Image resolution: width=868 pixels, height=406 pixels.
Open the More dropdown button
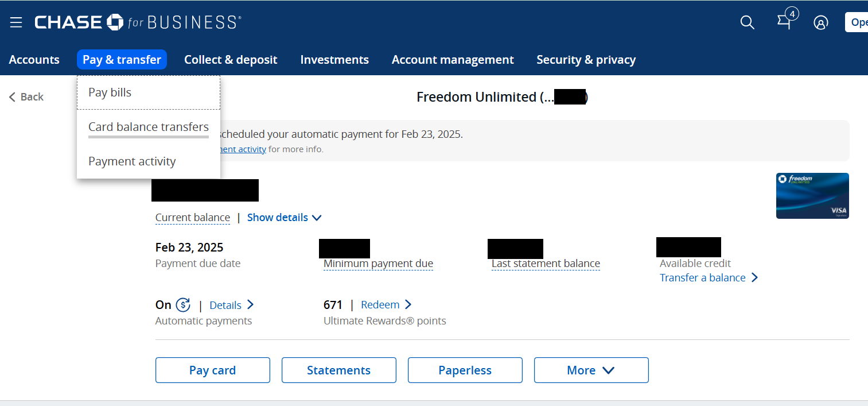[x=591, y=370]
